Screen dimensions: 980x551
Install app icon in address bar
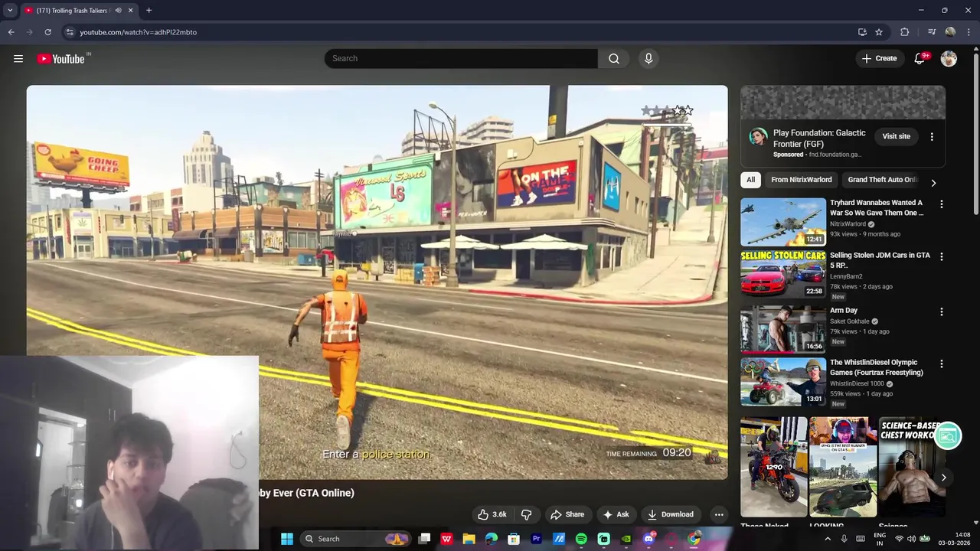(862, 32)
